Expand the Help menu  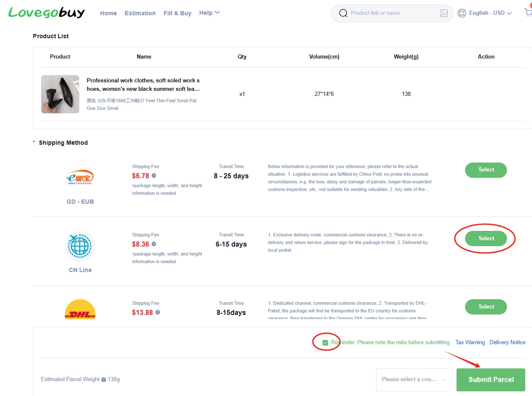(x=209, y=13)
